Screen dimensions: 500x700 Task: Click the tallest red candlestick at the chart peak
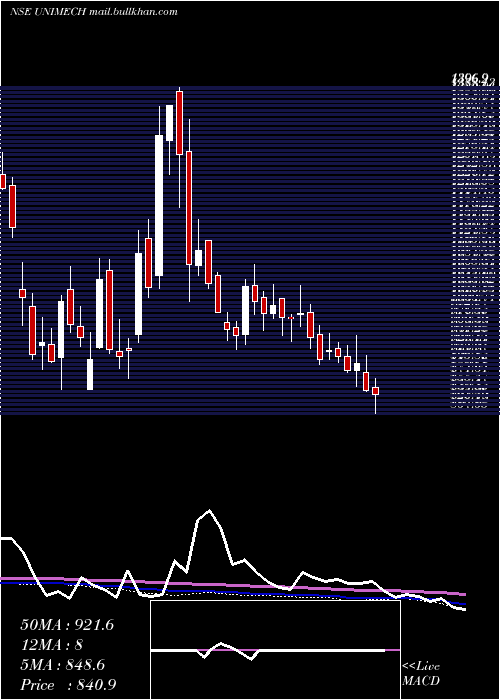(179, 123)
